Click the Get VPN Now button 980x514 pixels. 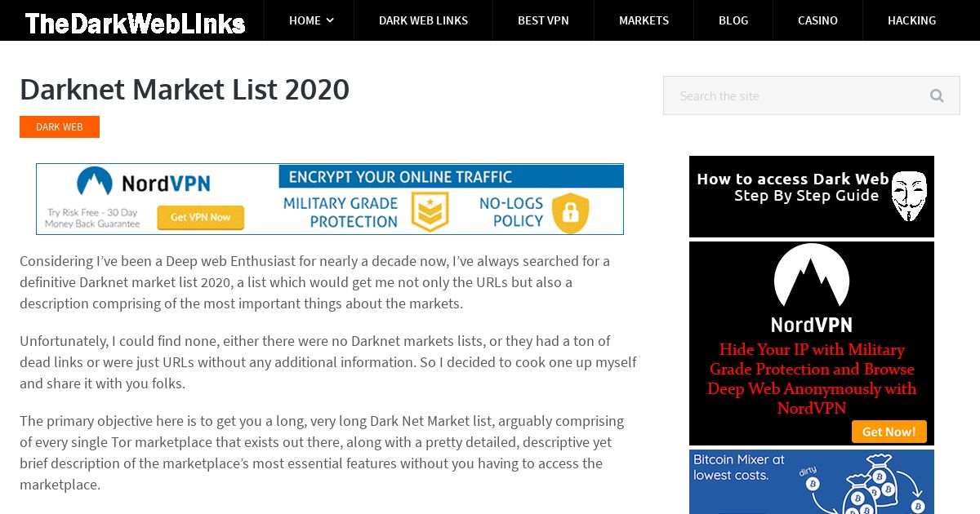[200, 217]
